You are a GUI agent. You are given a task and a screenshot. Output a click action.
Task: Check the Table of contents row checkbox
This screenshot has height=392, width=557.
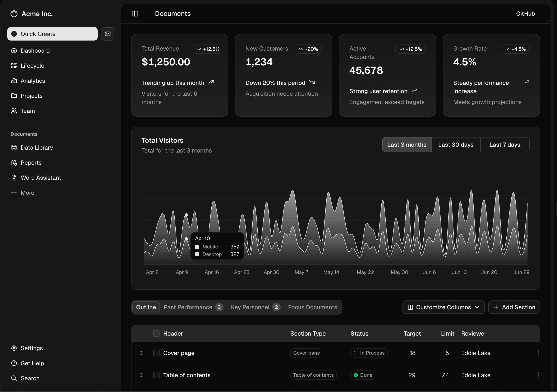coord(156,375)
